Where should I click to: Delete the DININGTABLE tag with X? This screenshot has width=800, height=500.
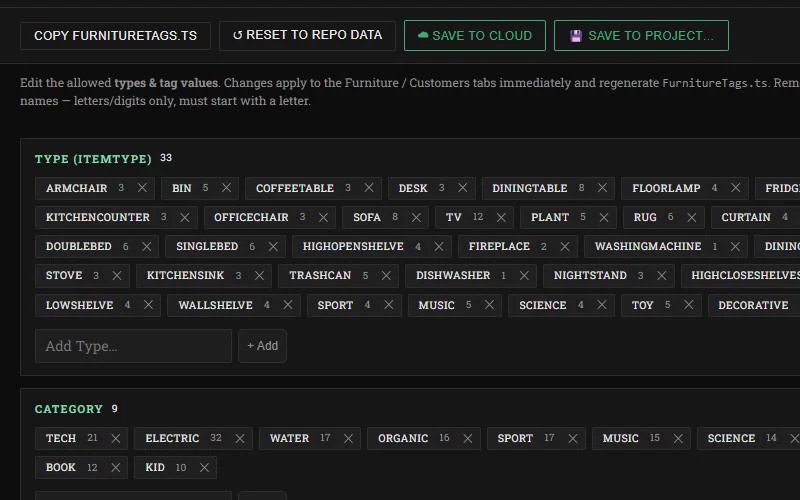click(603, 188)
